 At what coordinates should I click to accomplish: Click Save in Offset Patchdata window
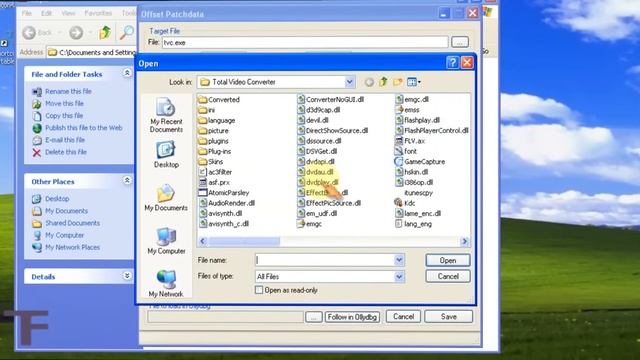449,317
